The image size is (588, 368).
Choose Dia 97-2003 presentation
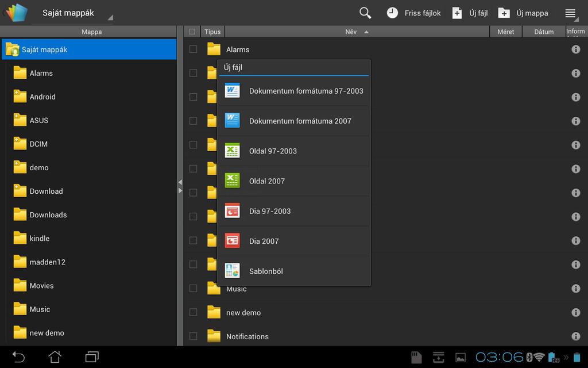click(294, 211)
